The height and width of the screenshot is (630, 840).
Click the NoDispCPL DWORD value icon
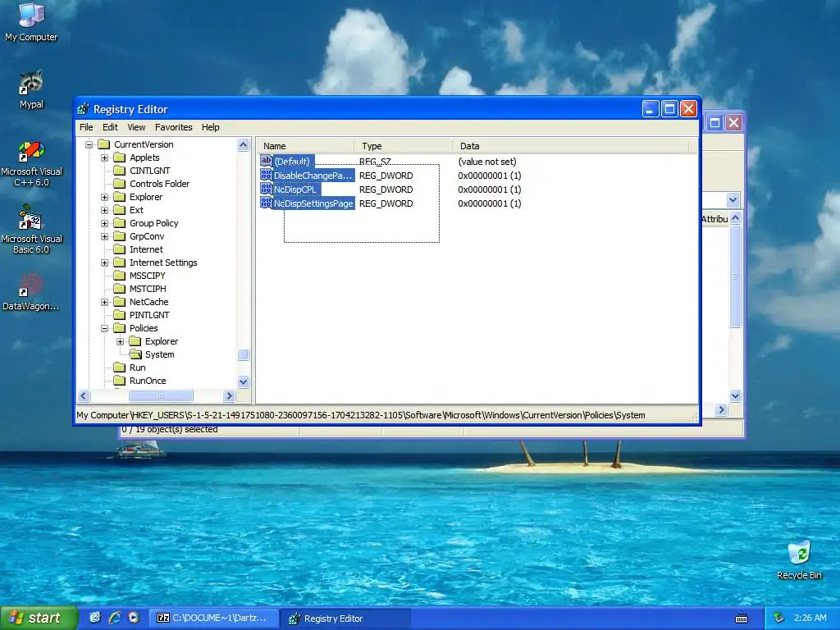click(x=267, y=189)
